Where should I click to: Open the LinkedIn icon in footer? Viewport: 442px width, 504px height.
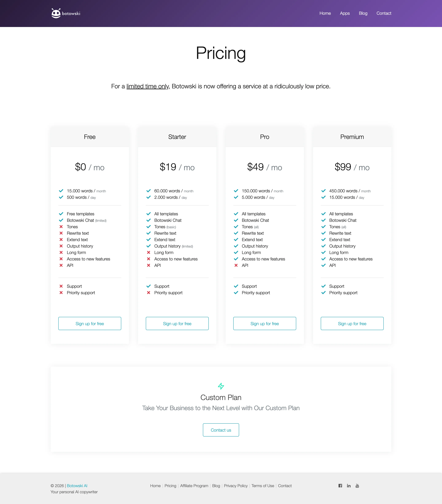coord(349,485)
